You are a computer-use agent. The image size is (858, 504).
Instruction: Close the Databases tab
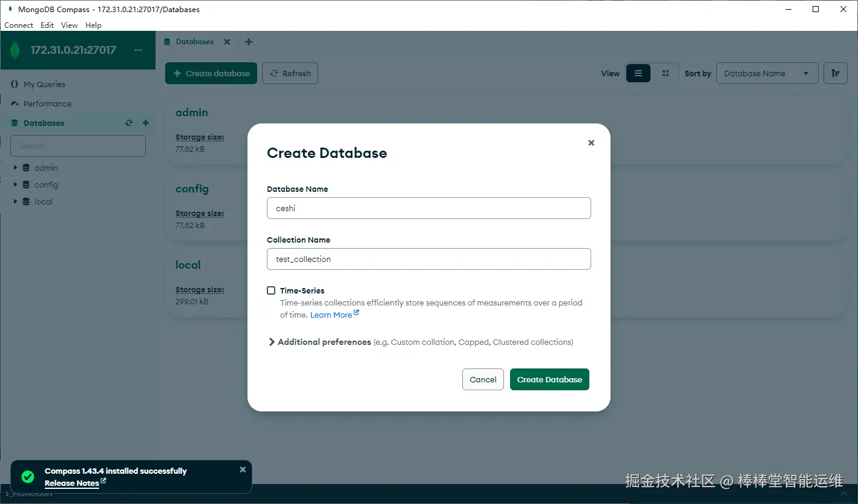[x=227, y=42]
